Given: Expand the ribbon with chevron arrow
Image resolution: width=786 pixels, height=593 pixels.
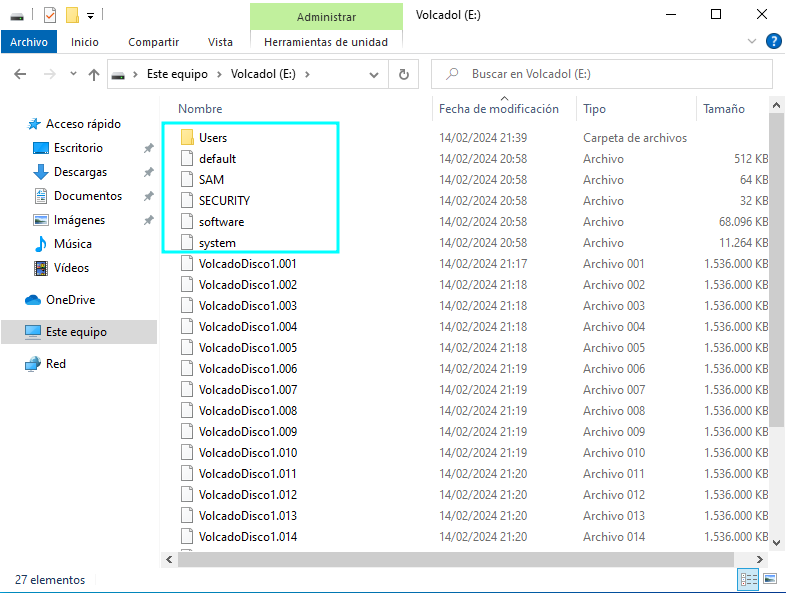Looking at the screenshot, I should (x=753, y=41).
